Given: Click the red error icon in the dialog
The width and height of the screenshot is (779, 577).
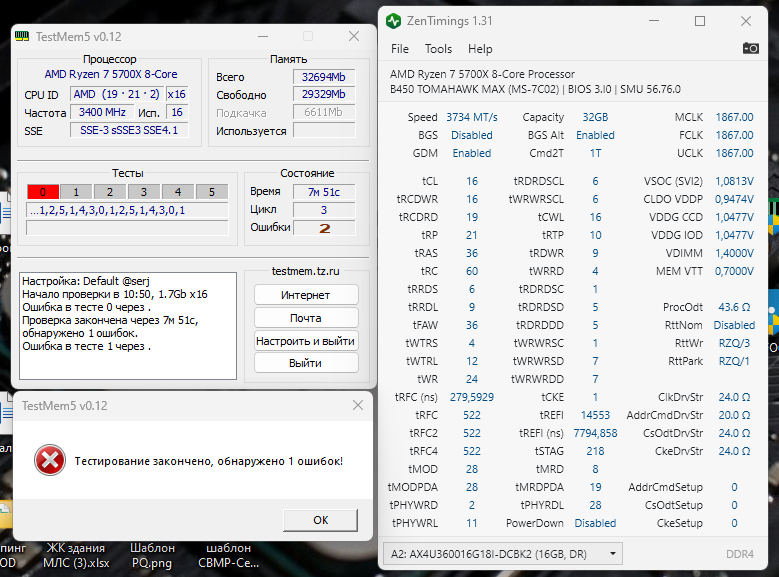Looking at the screenshot, I should (x=50, y=460).
